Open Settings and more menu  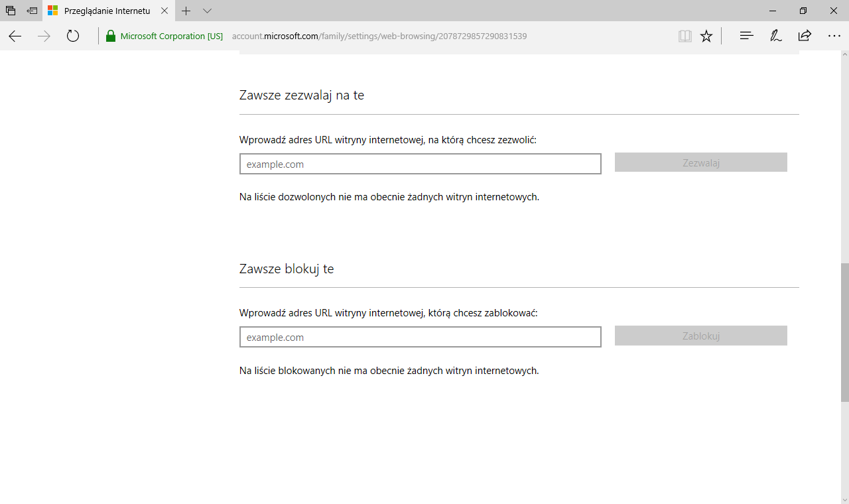(834, 36)
